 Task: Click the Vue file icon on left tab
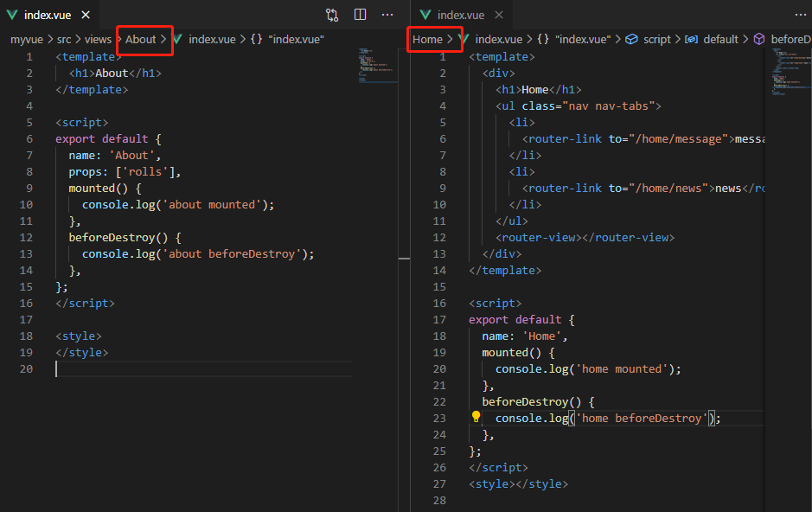coord(12,15)
